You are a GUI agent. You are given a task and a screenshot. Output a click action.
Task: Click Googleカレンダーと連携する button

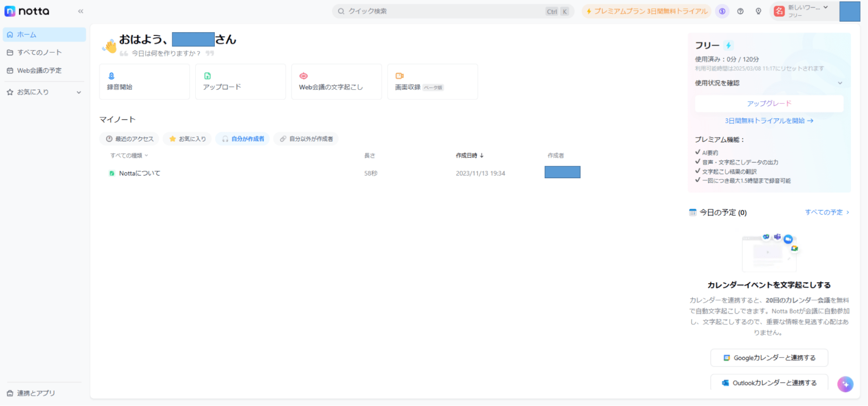[769, 358]
